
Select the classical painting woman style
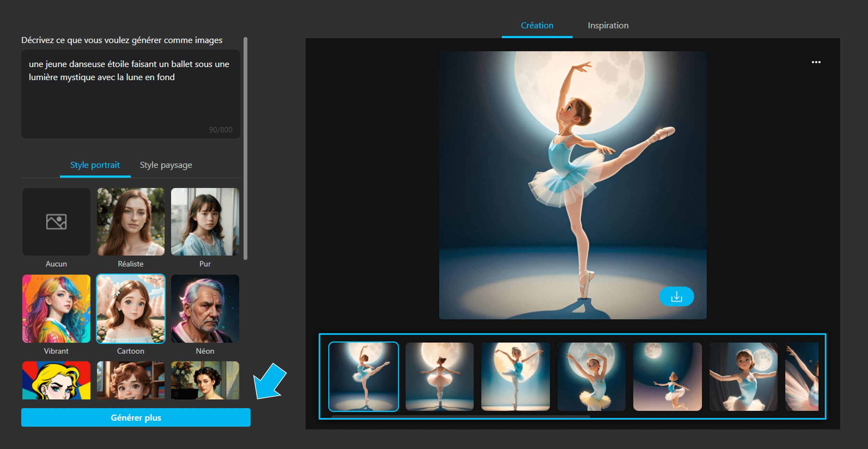(205, 380)
